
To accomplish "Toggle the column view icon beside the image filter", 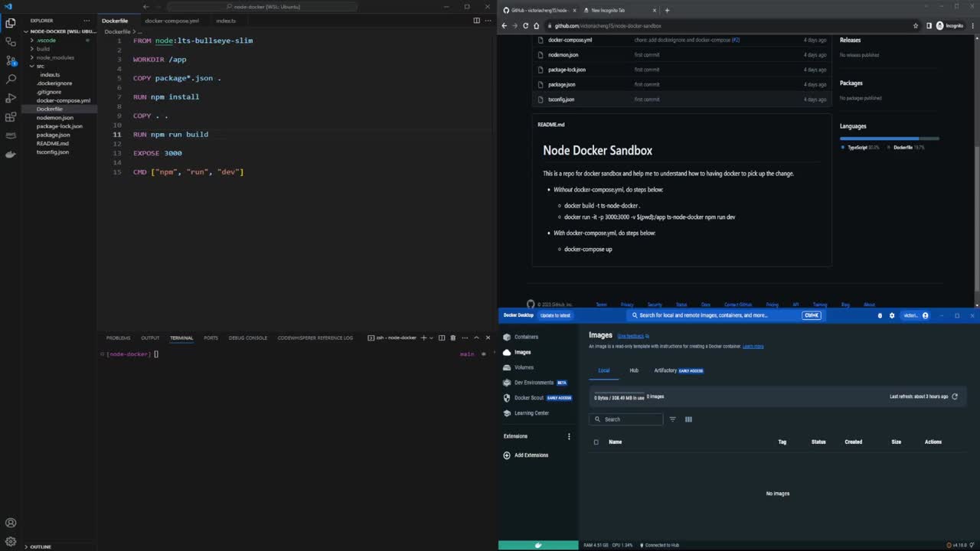I will pos(688,419).
